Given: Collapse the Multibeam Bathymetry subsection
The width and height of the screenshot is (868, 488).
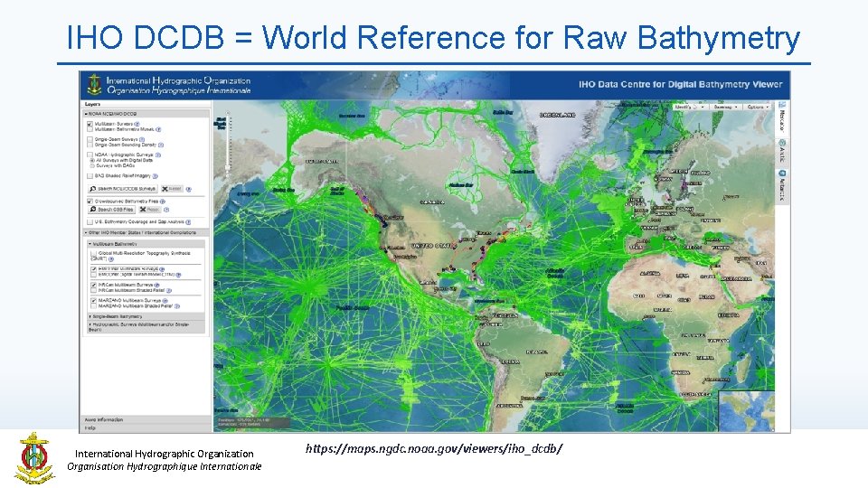Looking at the screenshot, I should [146, 244].
